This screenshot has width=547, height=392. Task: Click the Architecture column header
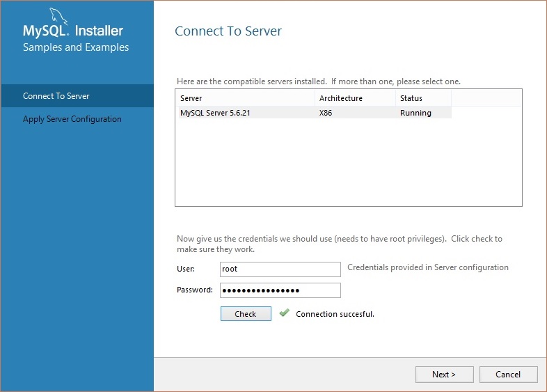pos(355,98)
